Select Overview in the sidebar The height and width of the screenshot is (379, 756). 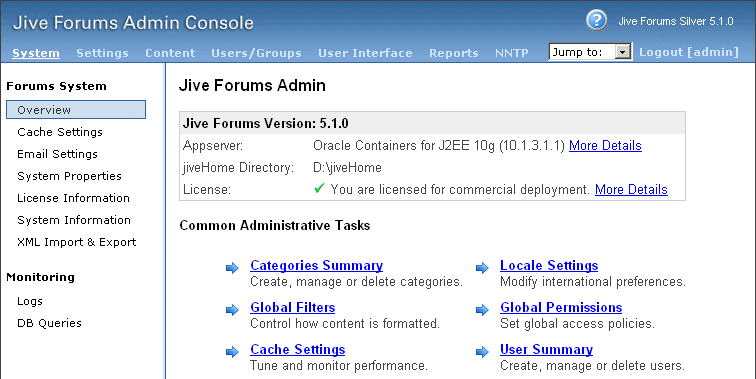(76, 109)
